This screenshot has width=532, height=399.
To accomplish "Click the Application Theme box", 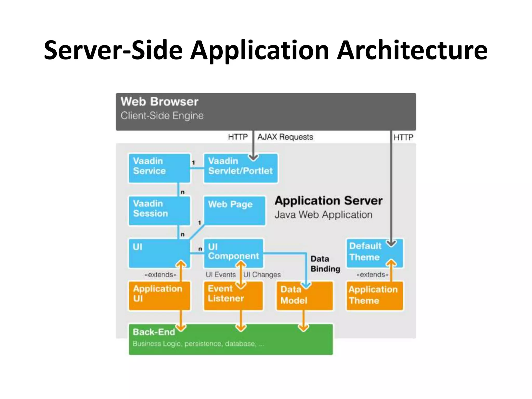I will coord(374,296).
